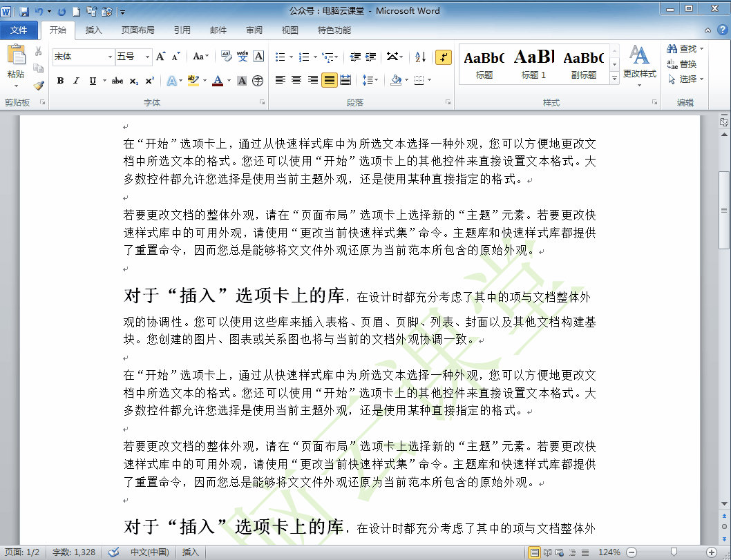Click the 124% zoom level in status bar
Viewport: 731px width, 560px height.
pyautogui.click(x=609, y=552)
